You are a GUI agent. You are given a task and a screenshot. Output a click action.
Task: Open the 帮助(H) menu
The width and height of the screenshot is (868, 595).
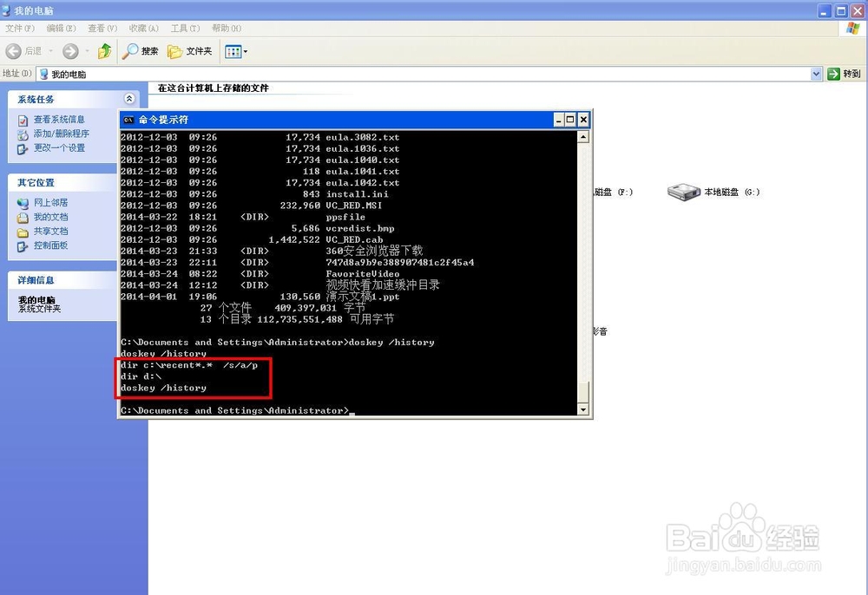(x=227, y=29)
